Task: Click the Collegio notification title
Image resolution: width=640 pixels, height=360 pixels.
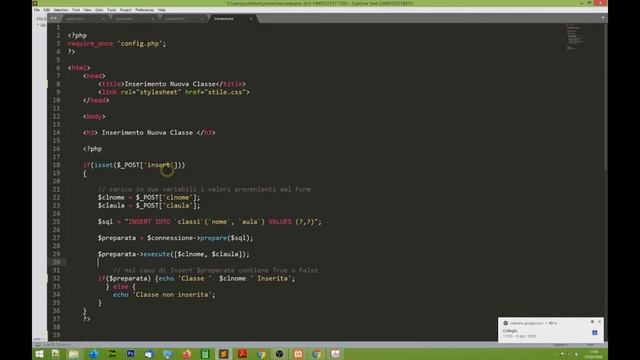Action: [x=510, y=331]
